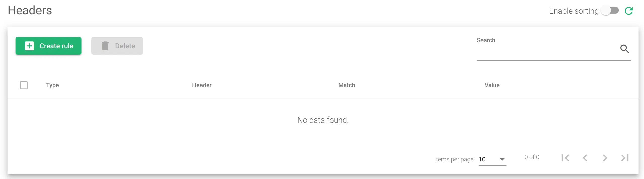Click the Match column header

[347, 85]
